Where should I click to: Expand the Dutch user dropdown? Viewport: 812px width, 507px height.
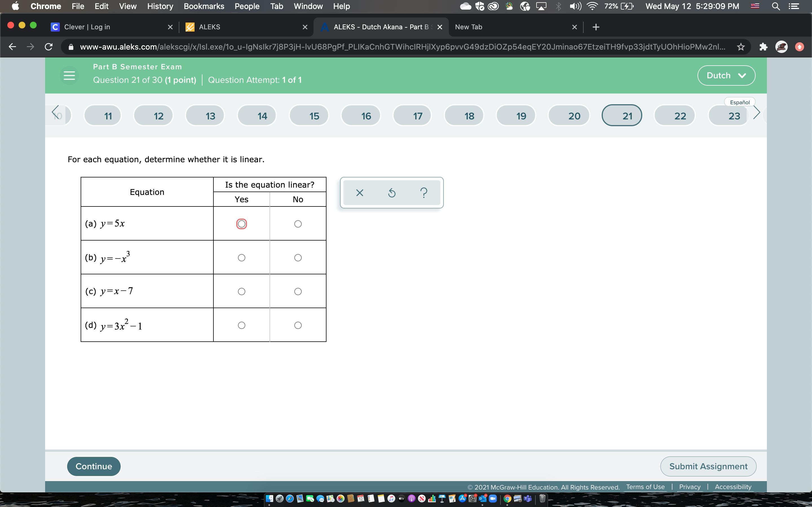click(726, 75)
